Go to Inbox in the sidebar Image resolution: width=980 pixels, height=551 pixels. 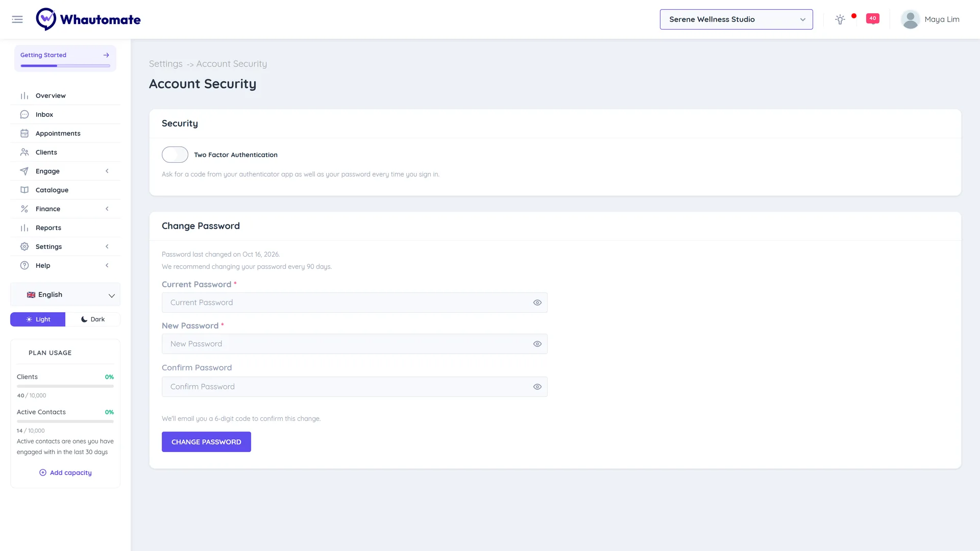click(65, 115)
